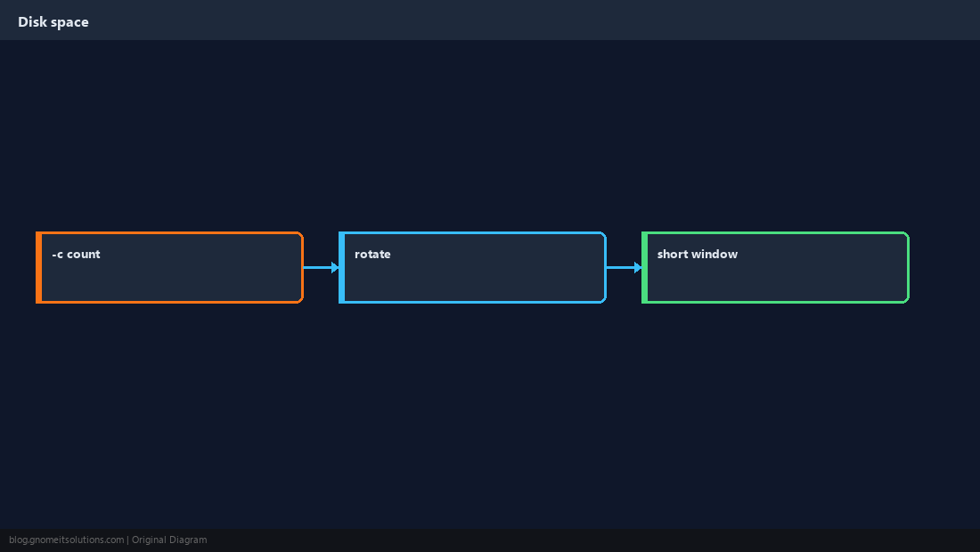This screenshot has width=980, height=552.
Task: Click the blog.gnomeitsolutions.com footer text
Action: coord(66,540)
